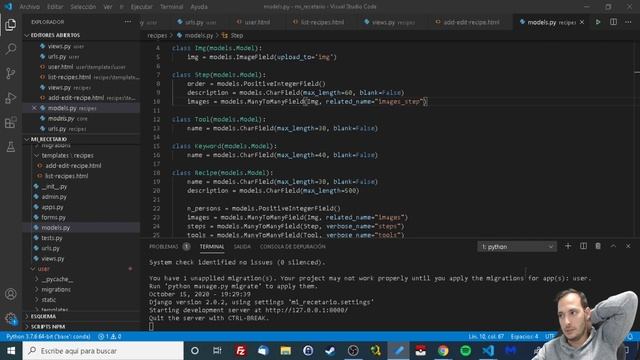
Task: Close the models.py recipes editor tab
Action: pyautogui.click(x=582, y=22)
